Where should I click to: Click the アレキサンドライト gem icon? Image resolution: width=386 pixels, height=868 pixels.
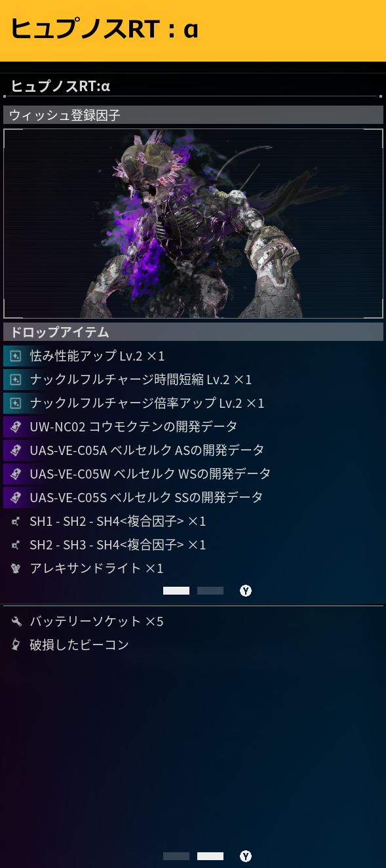point(16,568)
